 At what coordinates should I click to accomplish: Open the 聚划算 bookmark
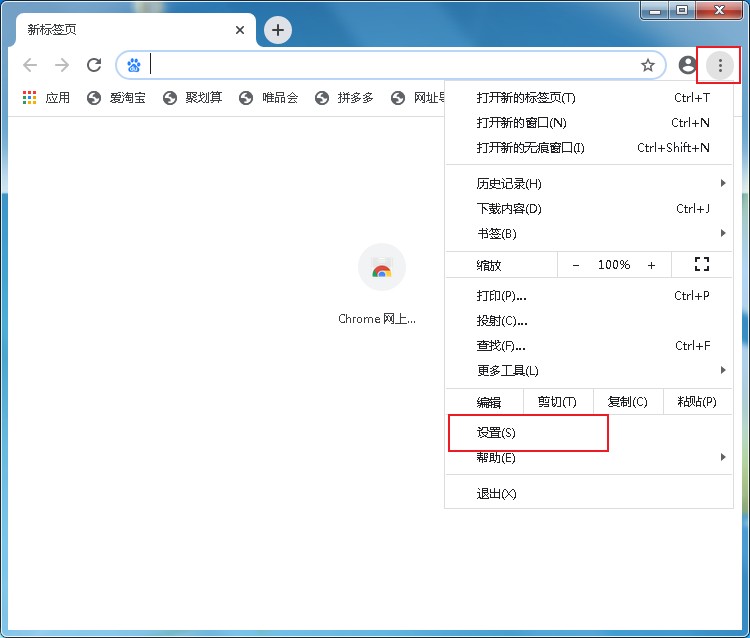pos(193,98)
